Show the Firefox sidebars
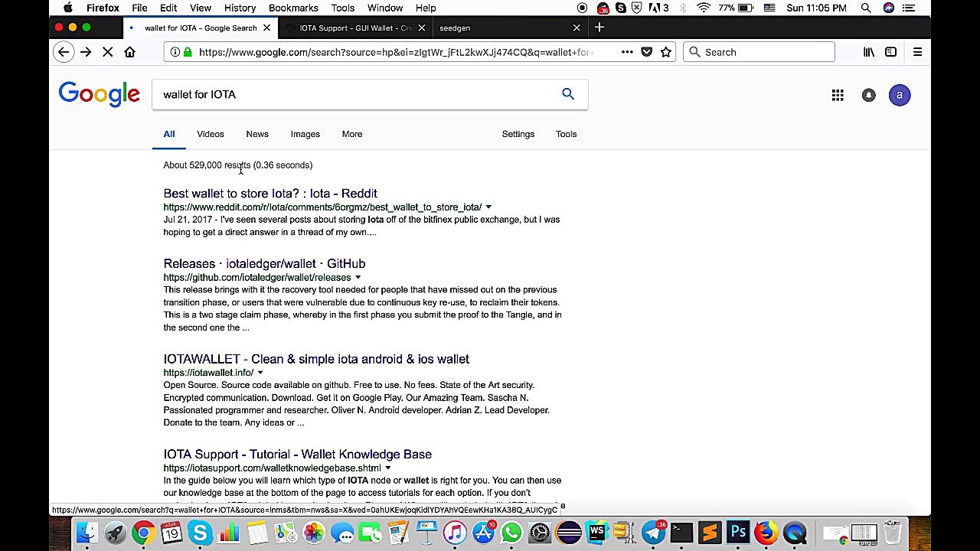The image size is (980, 551). pos(890,52)
